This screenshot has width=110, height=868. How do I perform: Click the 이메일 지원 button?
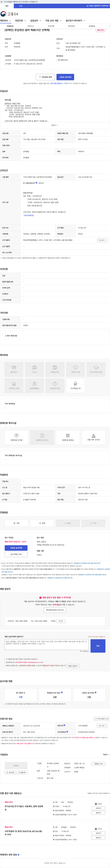tap(16, 554)
